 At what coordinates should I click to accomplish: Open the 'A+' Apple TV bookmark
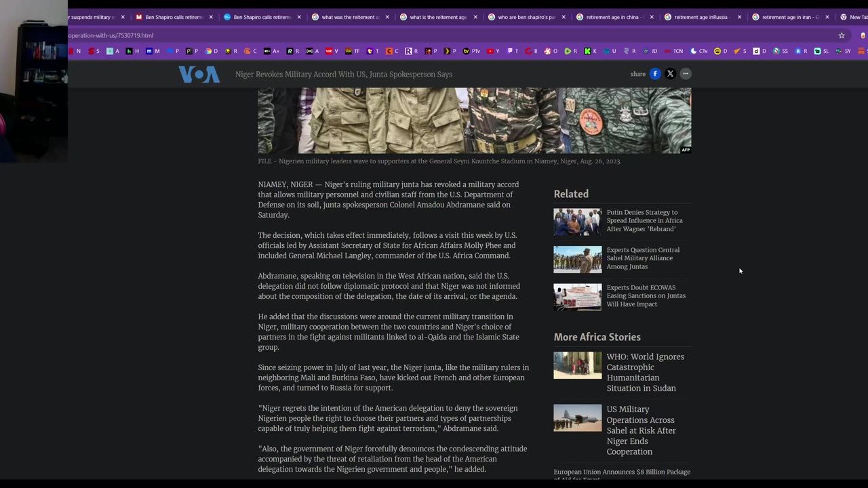click(272, 51)
